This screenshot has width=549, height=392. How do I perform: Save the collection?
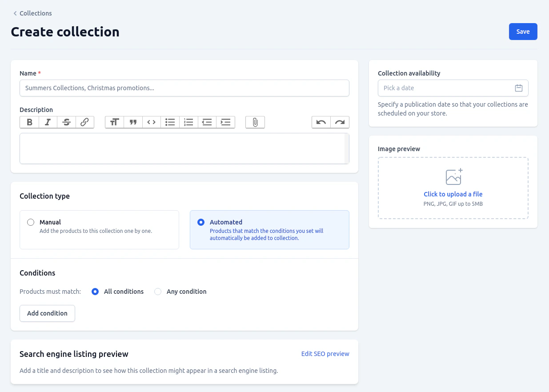(523, 32)
